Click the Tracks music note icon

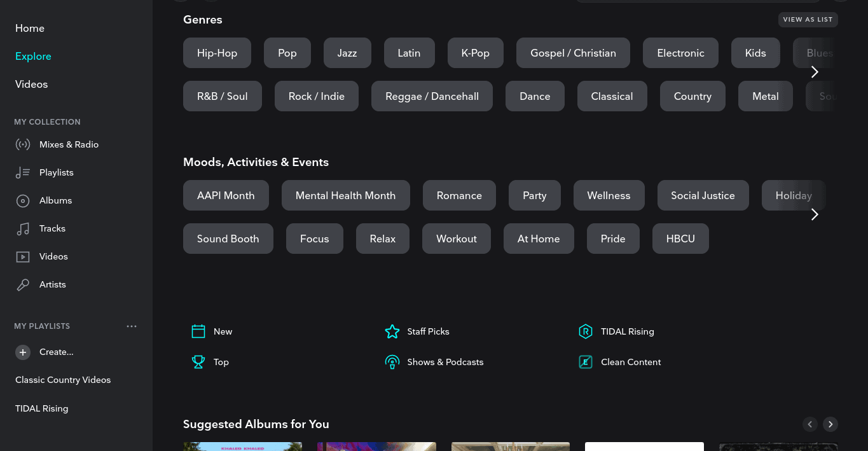23,229
